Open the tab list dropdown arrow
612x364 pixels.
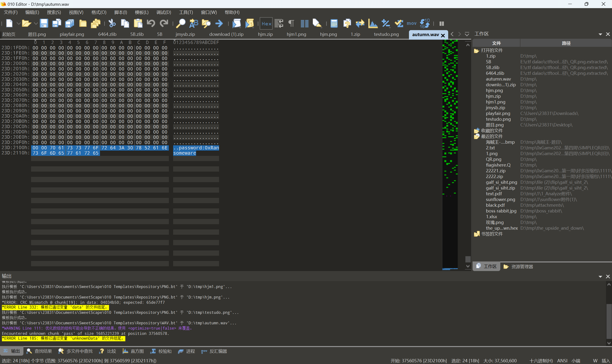(x=467, y=34)
